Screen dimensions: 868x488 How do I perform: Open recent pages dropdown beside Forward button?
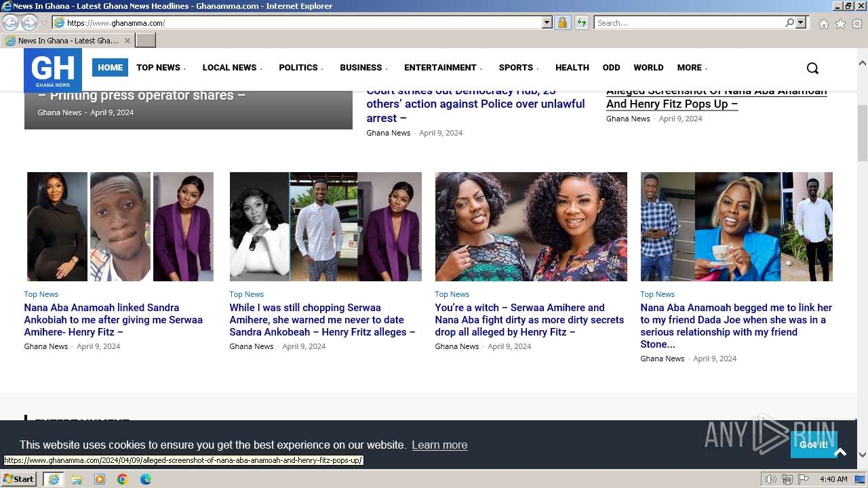44,23
